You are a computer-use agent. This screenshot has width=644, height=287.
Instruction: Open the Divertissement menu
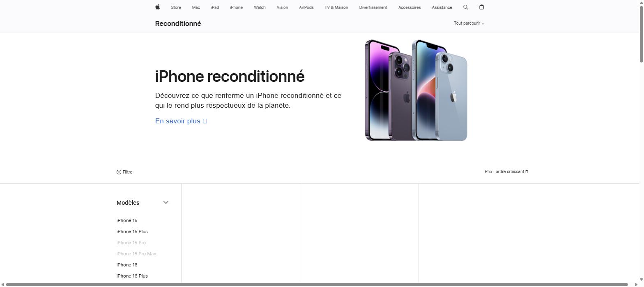[373, 7]
